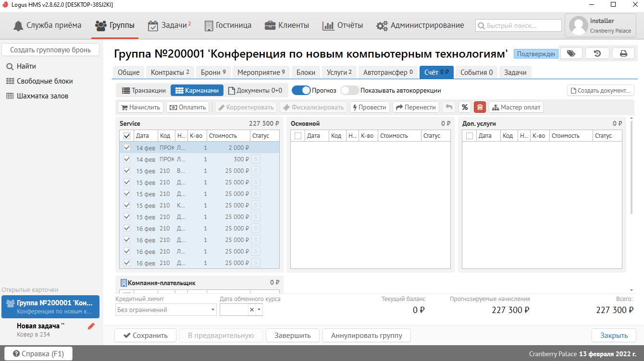The image size is (644, 361).
Task: Click the red trash delete icon
Action: (480, 108)
